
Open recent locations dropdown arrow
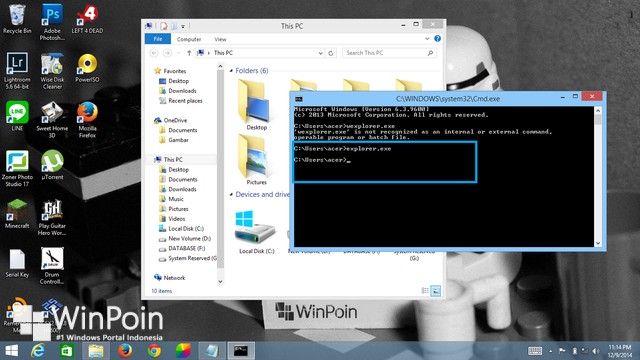pyautogui.click(x=178, y=53)
